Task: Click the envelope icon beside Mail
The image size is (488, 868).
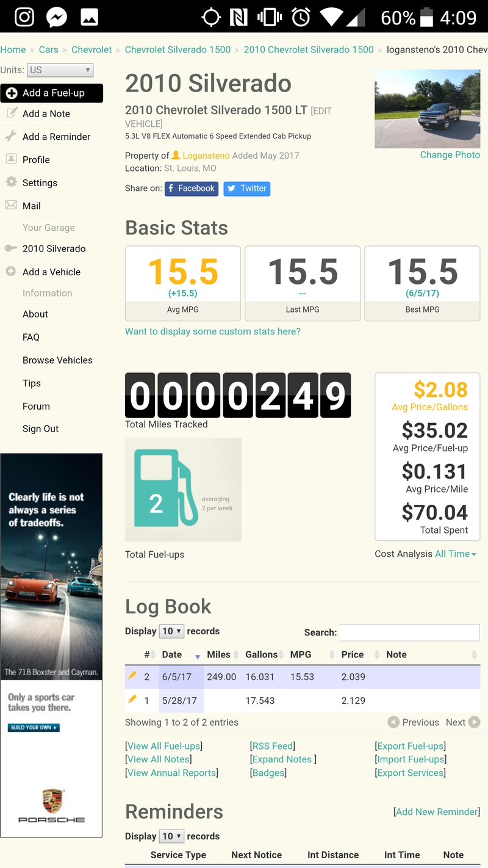Action: tap(11, 205)
